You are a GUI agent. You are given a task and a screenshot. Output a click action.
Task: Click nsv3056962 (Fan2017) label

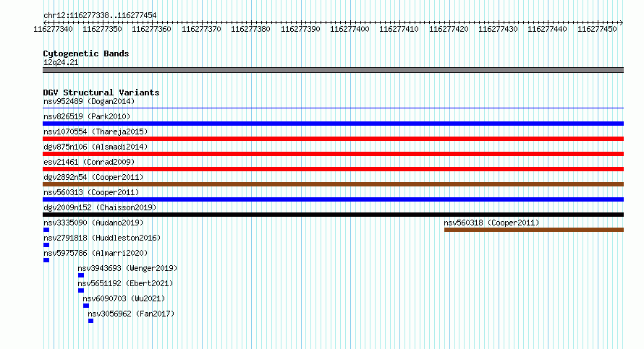131,314
